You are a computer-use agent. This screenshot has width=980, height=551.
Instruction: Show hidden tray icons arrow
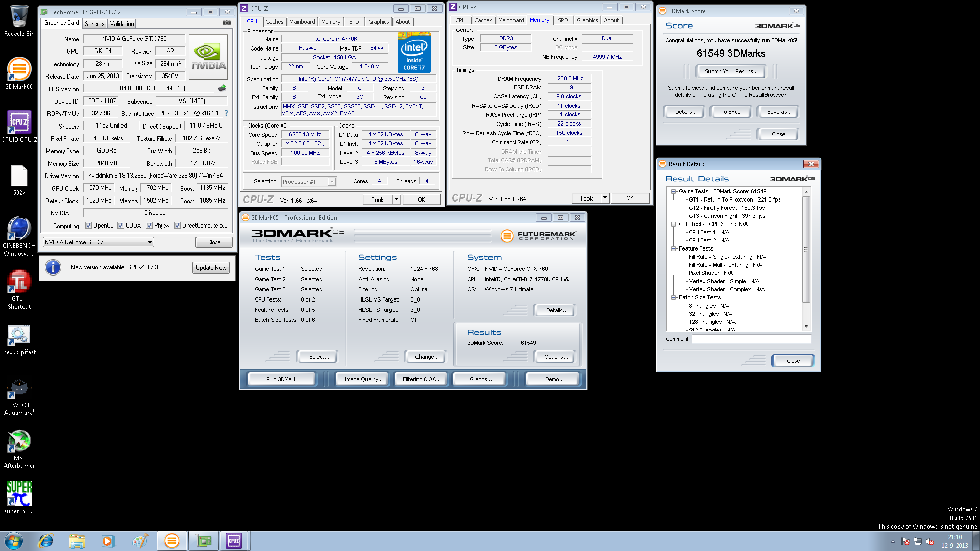(893, 541)
